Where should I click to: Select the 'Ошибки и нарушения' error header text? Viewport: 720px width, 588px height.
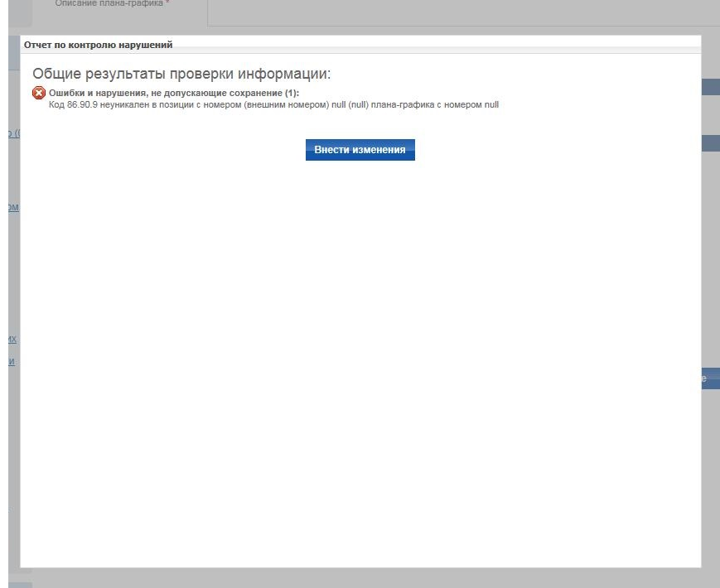pyautogui.click(x=165, y=94)
